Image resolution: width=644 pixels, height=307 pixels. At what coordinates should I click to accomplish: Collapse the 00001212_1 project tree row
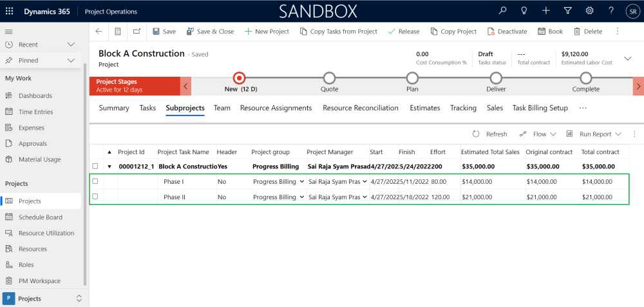109,166
